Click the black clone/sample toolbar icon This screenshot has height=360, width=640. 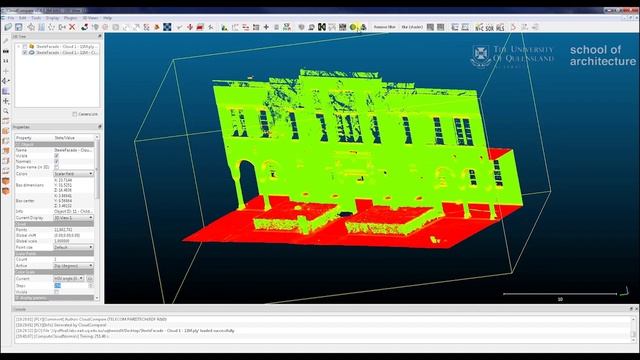coord(84,27)
